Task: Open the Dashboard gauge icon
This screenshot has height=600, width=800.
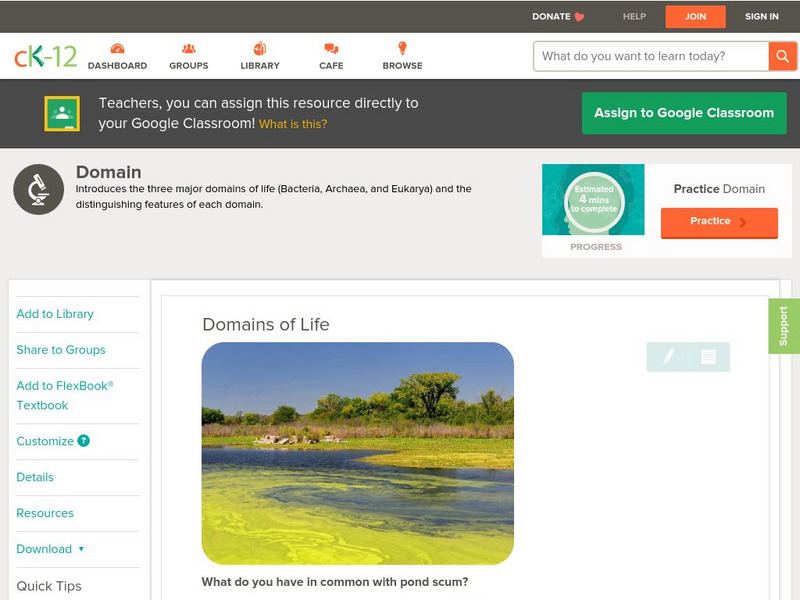Action: point(117,48)
